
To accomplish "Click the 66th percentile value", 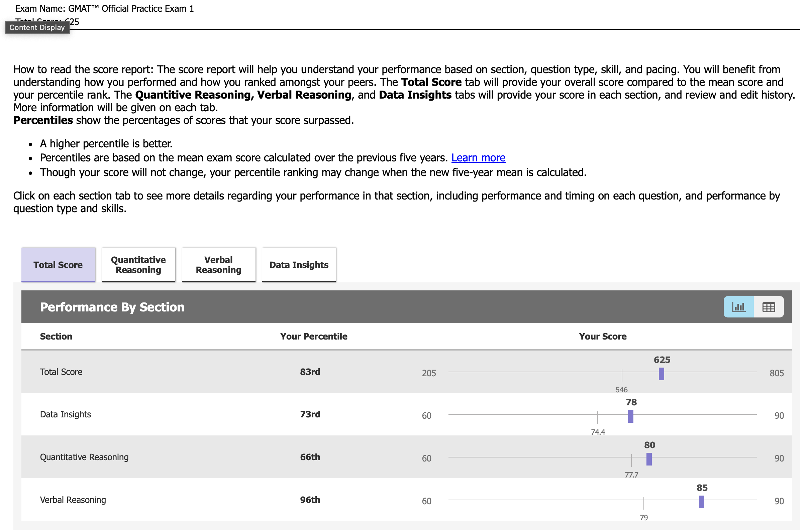I will [310, 457].
